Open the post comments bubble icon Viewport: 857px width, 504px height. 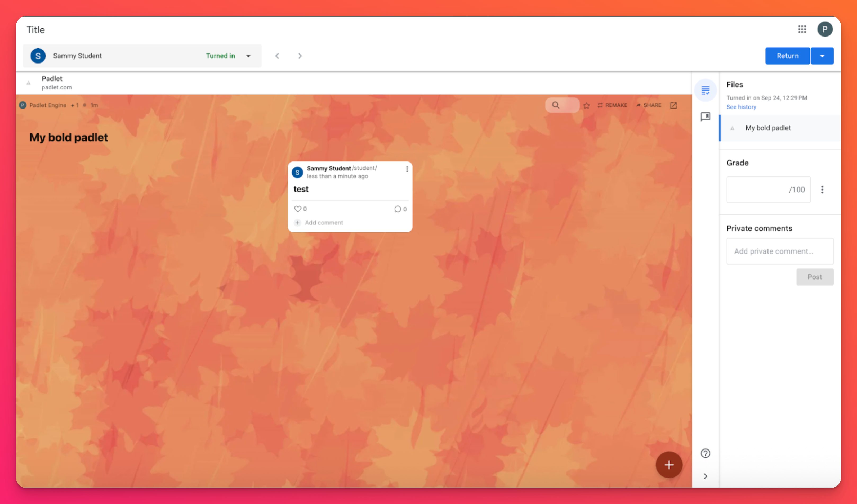pos(397,209)
